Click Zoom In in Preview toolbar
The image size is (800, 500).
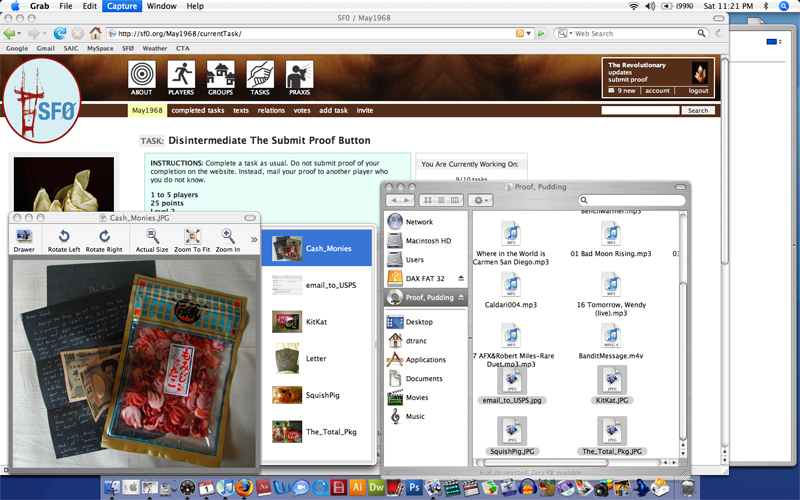pyautogui.click(x=228, y=240)
